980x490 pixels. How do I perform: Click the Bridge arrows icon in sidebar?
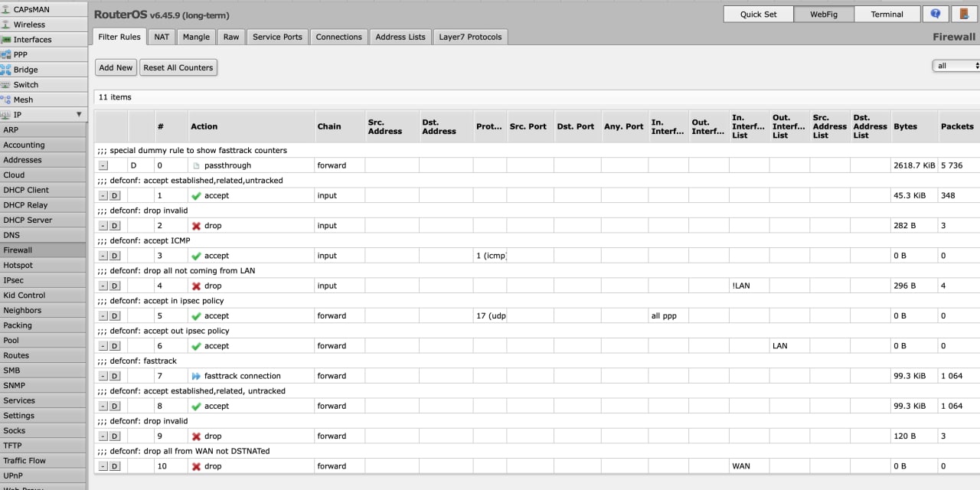tap(6, 70)
